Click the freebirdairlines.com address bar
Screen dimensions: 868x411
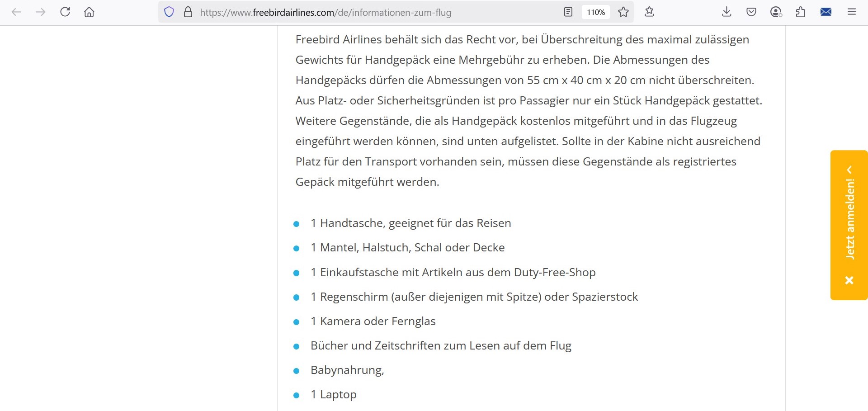362,12
